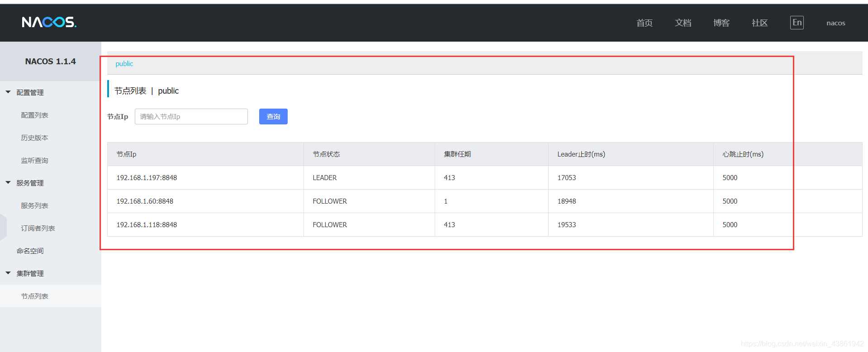
Task: Select node 192.168.1.118:8848
Action: pyautogui.click(x=147, y=225)
